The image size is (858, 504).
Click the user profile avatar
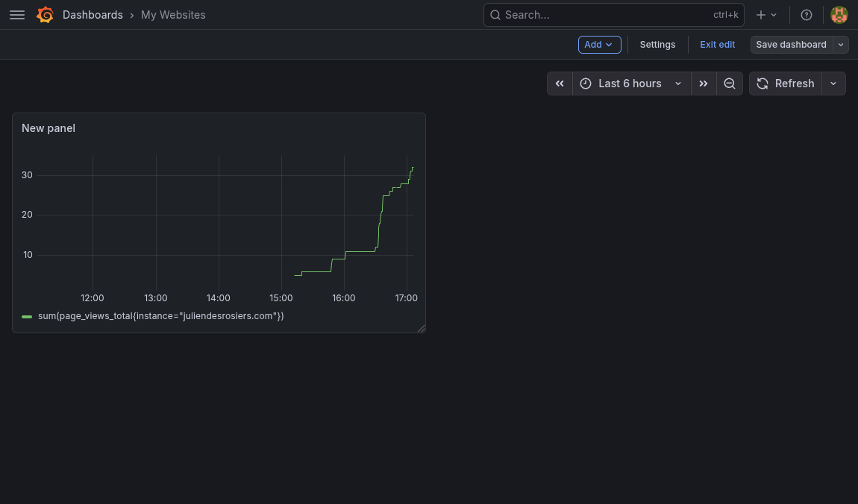tap(839, 14)
